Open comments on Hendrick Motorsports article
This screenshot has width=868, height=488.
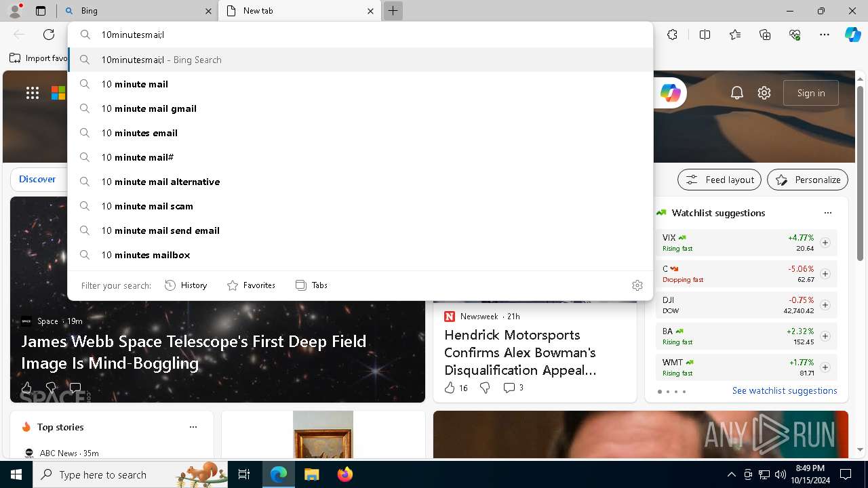pos(513,388)
